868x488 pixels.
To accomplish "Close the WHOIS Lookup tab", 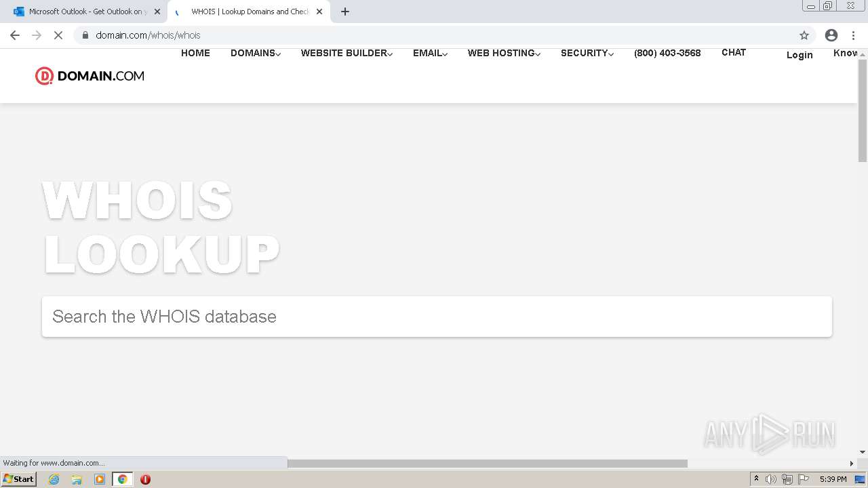I will pos(319,12).
